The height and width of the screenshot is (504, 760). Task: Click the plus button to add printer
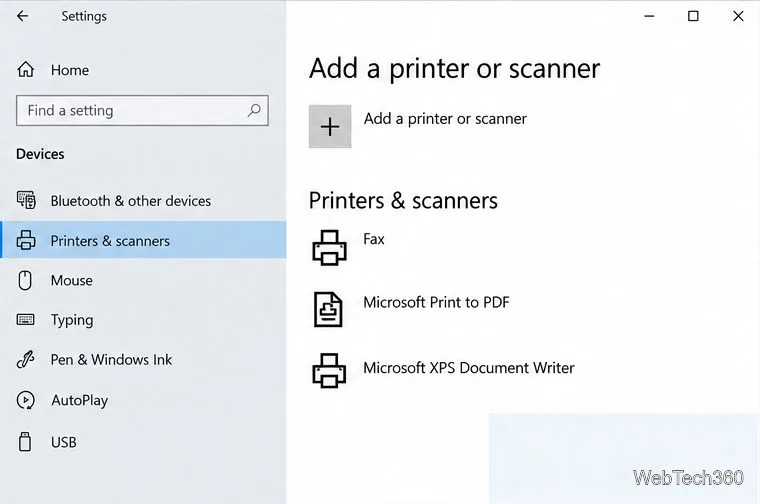tap(330, 126)
